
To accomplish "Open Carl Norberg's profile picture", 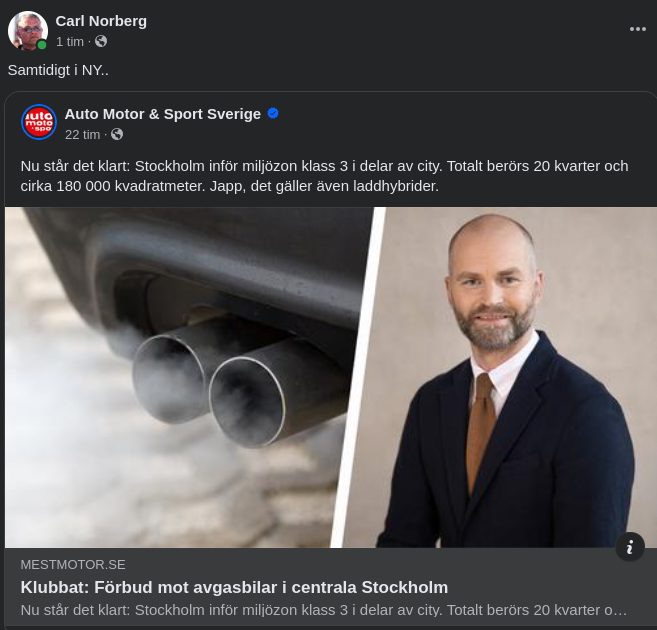I will tap(27, 31).
